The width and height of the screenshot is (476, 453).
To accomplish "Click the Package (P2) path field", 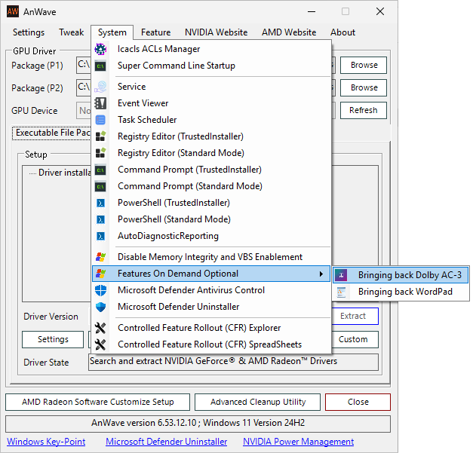I will pyautogui.click(x=84, y=87).
